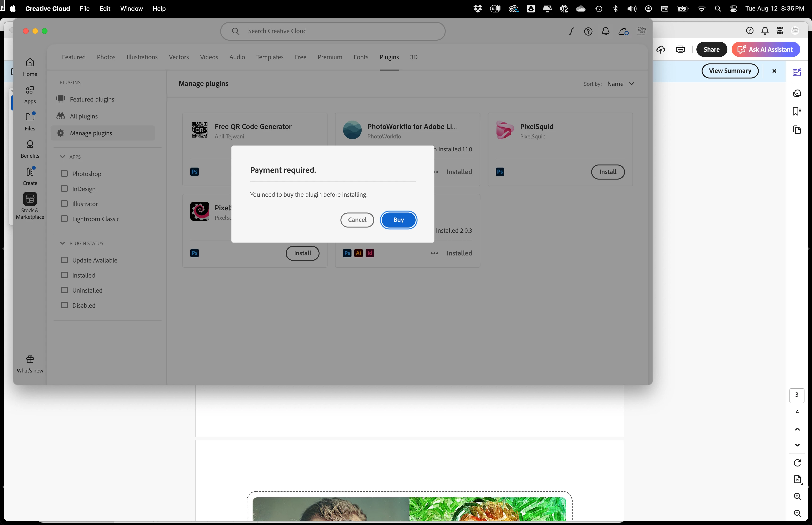
Task: Click the Search Creative Cloud field
Action: 333,31
